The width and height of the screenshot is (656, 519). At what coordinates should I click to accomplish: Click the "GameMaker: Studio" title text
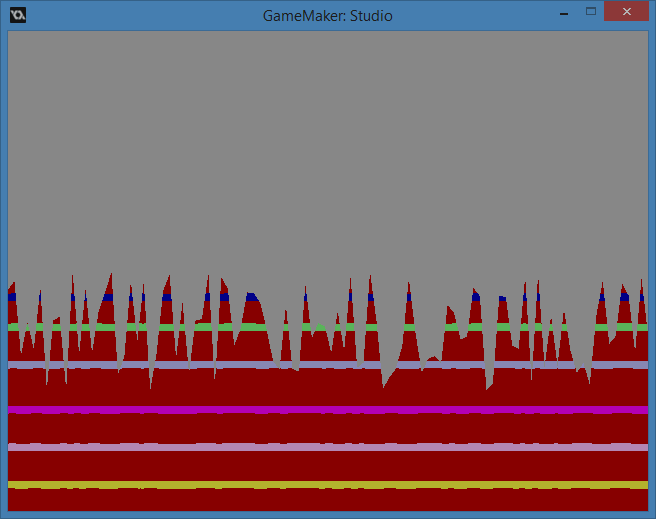click(x=327, y=15)
